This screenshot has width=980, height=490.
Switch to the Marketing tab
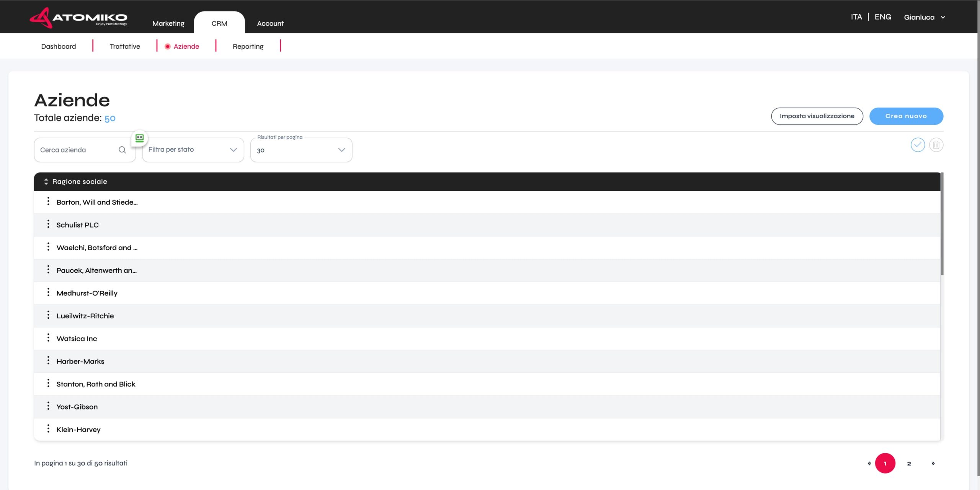[x=168, y=23]
